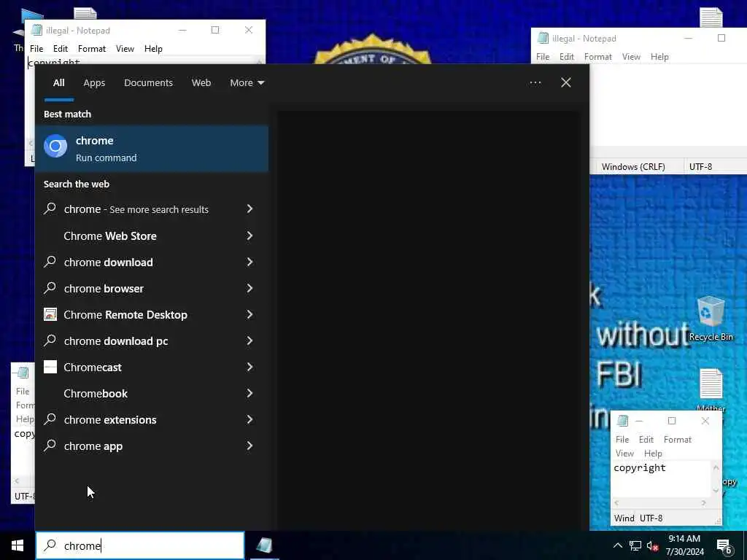Select the Chromebook web suggestion
747x560 pixels.
tap(152, 393)
